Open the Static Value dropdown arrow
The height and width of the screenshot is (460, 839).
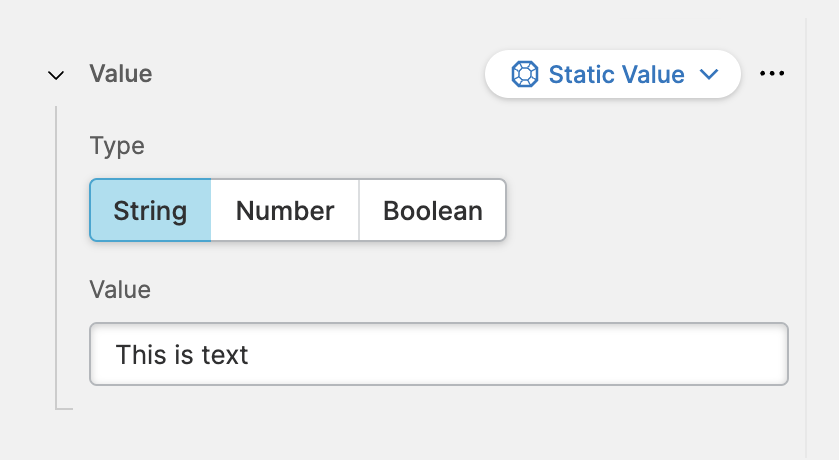tap(710, 75)
